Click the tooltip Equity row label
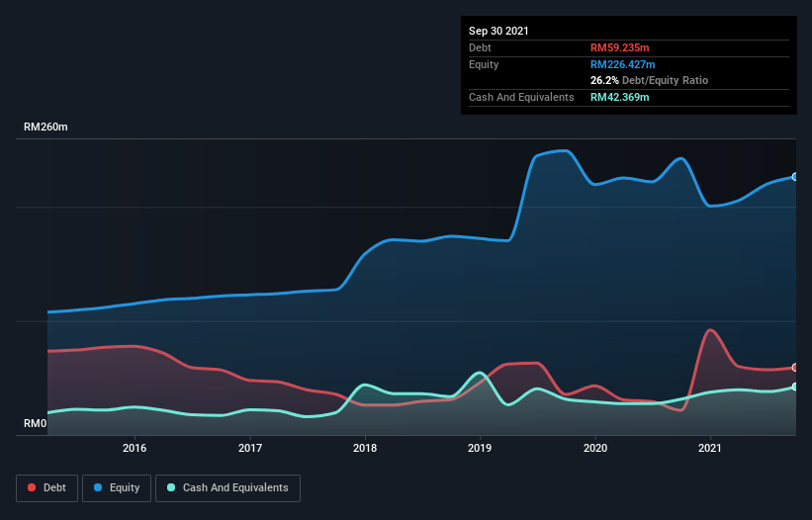The image size is (812, 520). pyautogui.click(x=484, y=64)
